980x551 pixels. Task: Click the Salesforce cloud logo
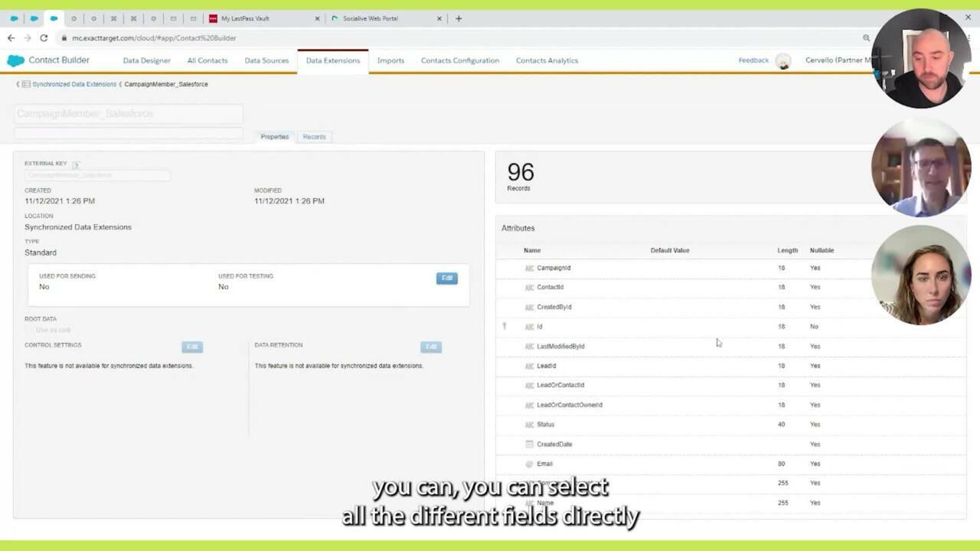[15, 60]
